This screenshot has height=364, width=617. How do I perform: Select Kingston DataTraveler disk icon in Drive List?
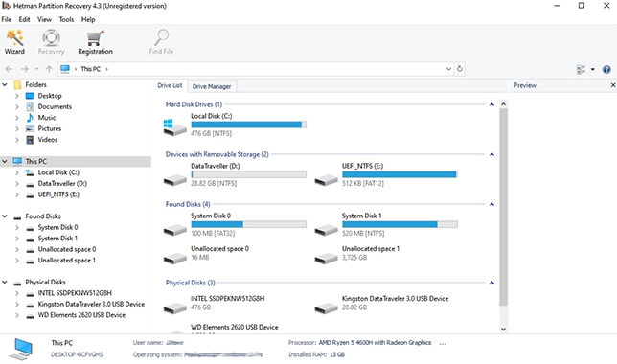click(326, 307)
